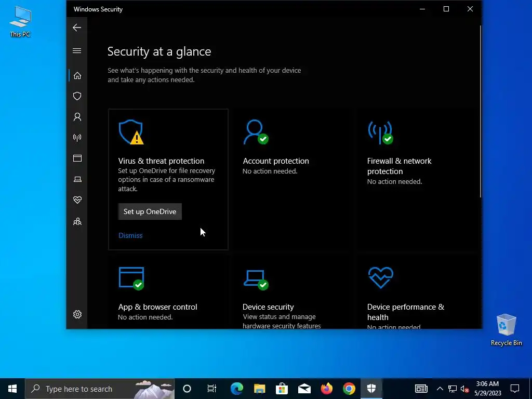Viewport: 532px width, 399px height.
Task: Open Mail app from taskbar
Action: pos(304,389)
